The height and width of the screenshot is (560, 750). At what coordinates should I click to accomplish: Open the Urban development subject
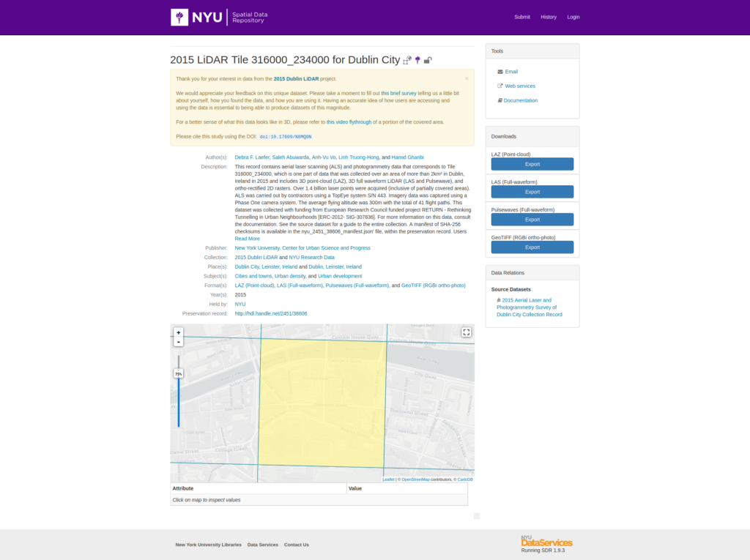[x=340, y=277]
